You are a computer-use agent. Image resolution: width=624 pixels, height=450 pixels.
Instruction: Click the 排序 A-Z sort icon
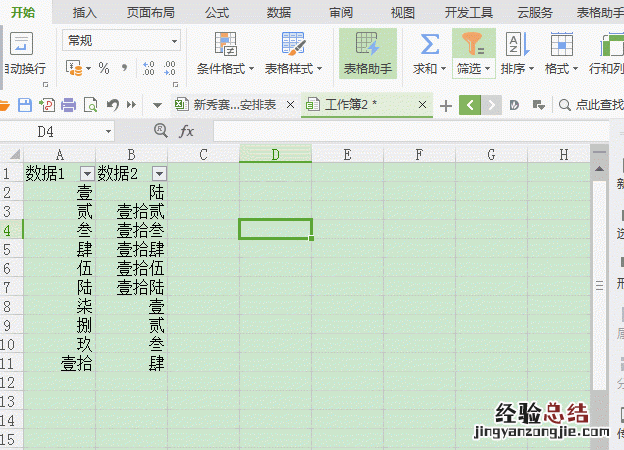pos(513,44)
